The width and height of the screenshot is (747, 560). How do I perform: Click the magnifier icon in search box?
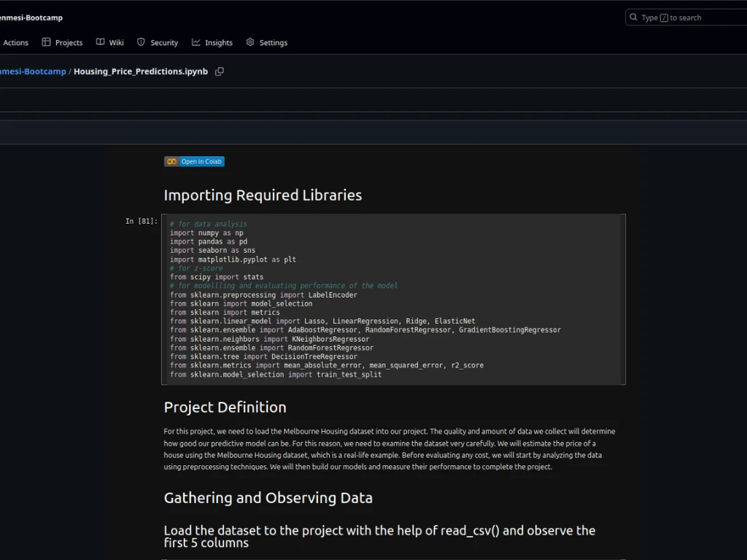coord(633,17)
